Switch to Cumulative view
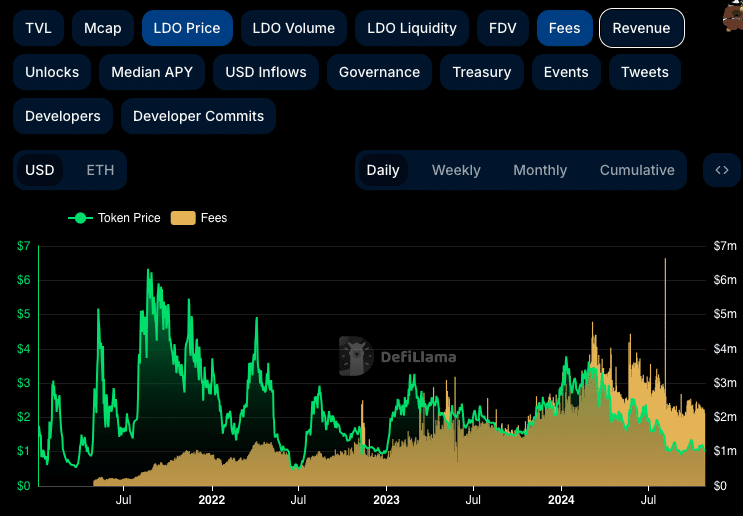 (x=637, y=170)
